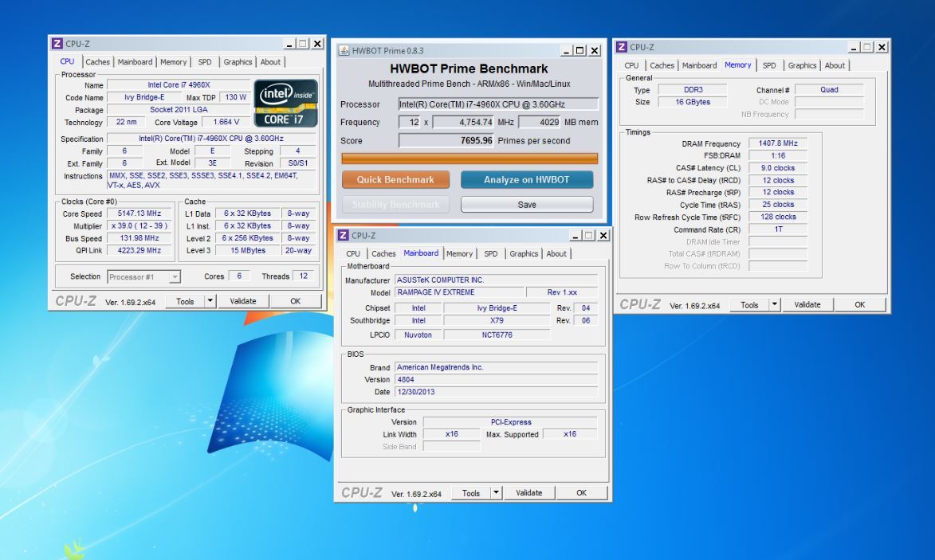The image size is (935, 560).
Task: Select SPD tab in the Mainboard CPU-Z window
Action: pos(491,254)
